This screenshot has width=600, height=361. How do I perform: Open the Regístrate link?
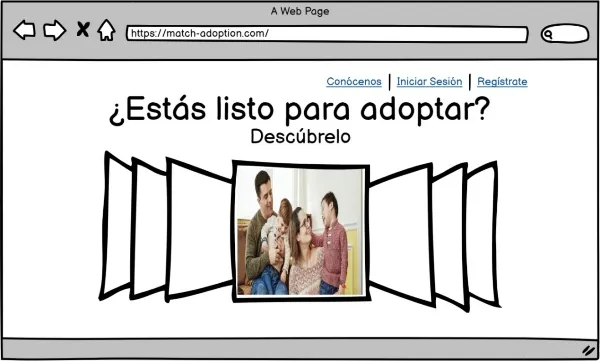[x=502, y=82]
